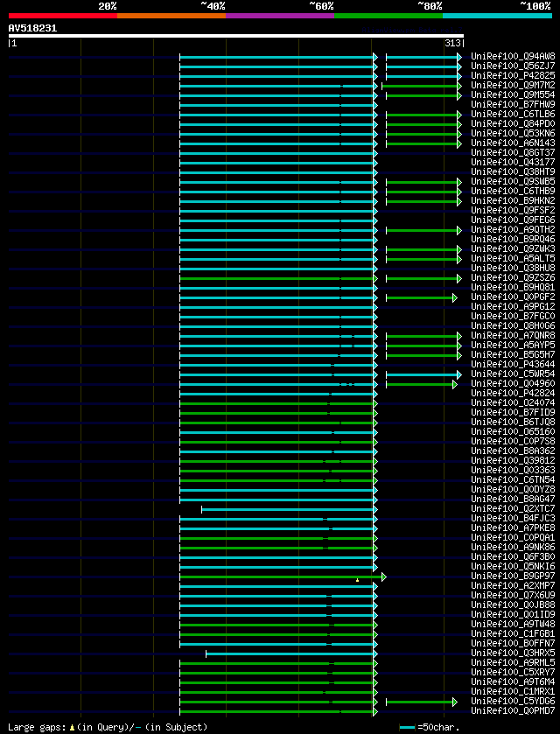Click the orange ~40% legend segment
This screenshot has width=560, height=734.
171,16
